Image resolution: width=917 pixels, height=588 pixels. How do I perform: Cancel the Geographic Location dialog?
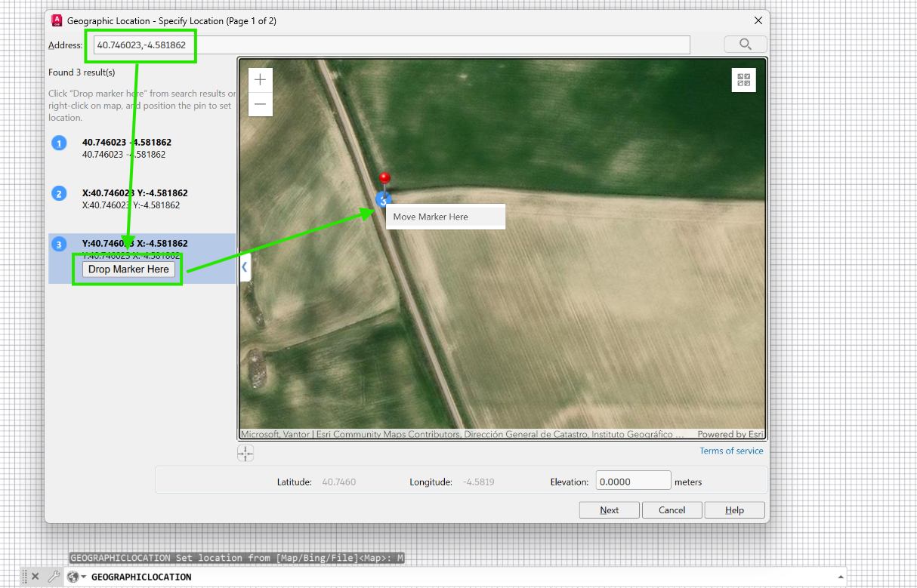click(x=672, y=510)
